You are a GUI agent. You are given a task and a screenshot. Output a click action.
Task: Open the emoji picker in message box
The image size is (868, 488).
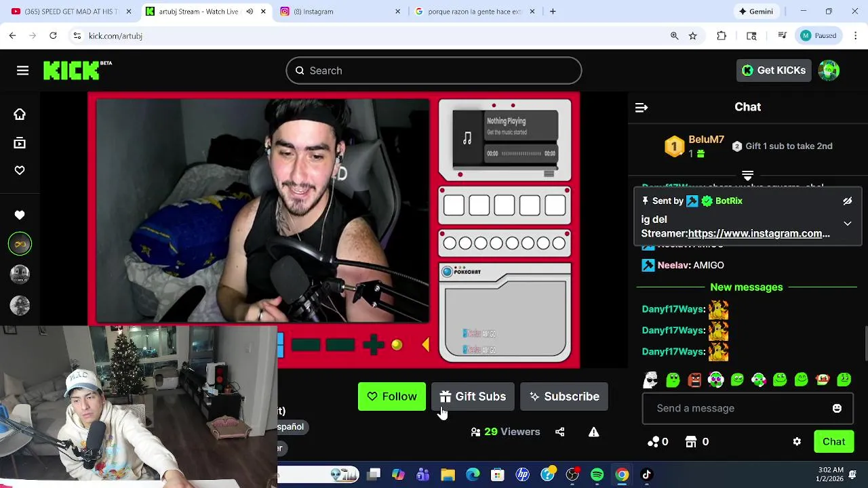click(837, 408)
